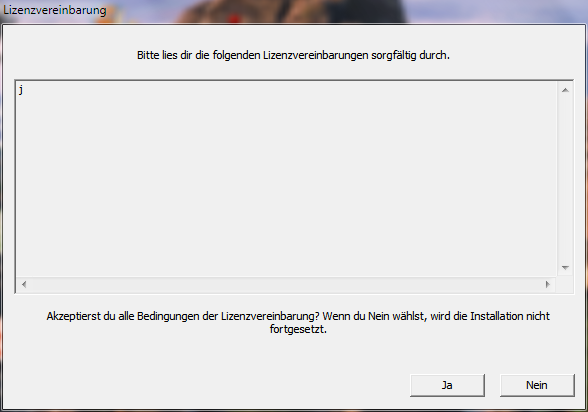This screenshot has width=588, height=412.
Task: Click the license text scroll-down arrow
Action: (x=565, y=268)
